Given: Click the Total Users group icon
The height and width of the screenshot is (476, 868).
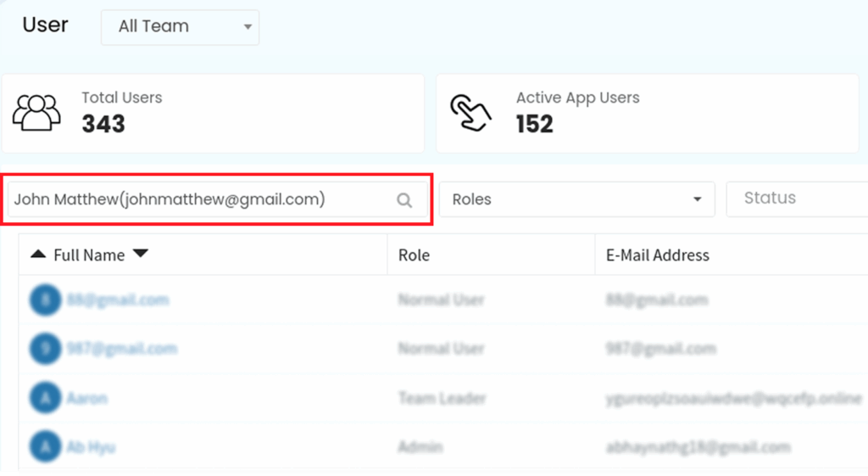Looking at the screenshot, I should click(x=37, y=112).
